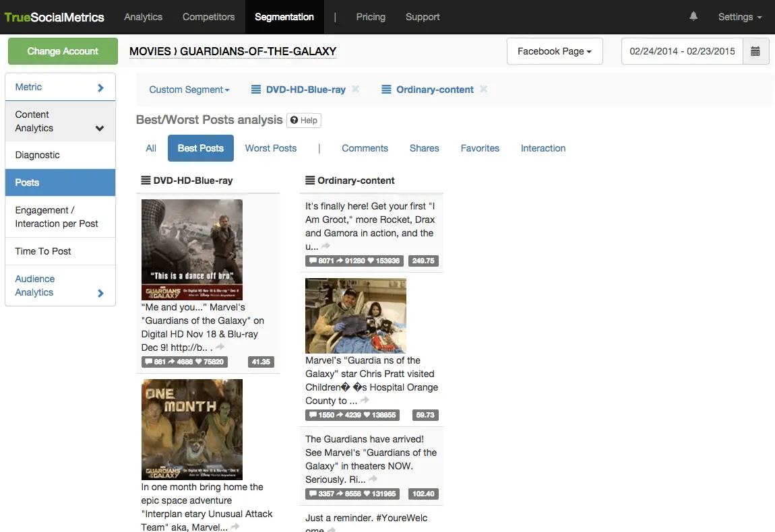Screen dimensions: 775x532
Task: Click share arrow on Chris Pratt hospital post
Action: 365,401
